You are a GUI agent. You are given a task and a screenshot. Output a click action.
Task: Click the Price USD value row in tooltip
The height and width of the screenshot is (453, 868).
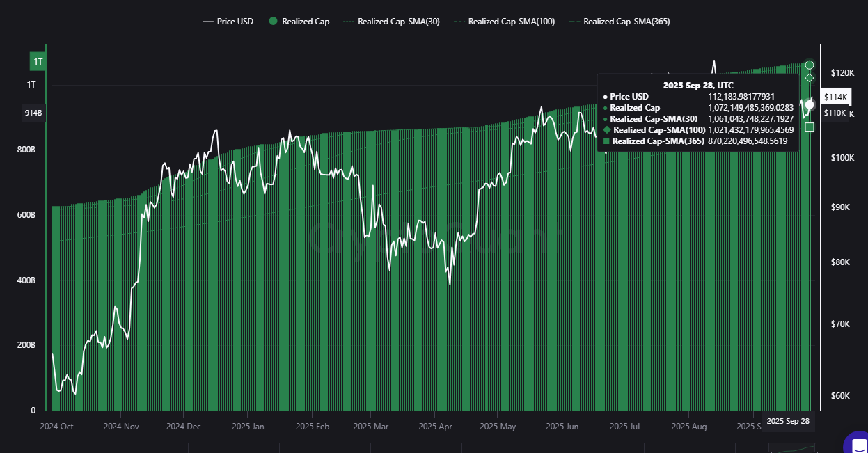coord(697,97)
